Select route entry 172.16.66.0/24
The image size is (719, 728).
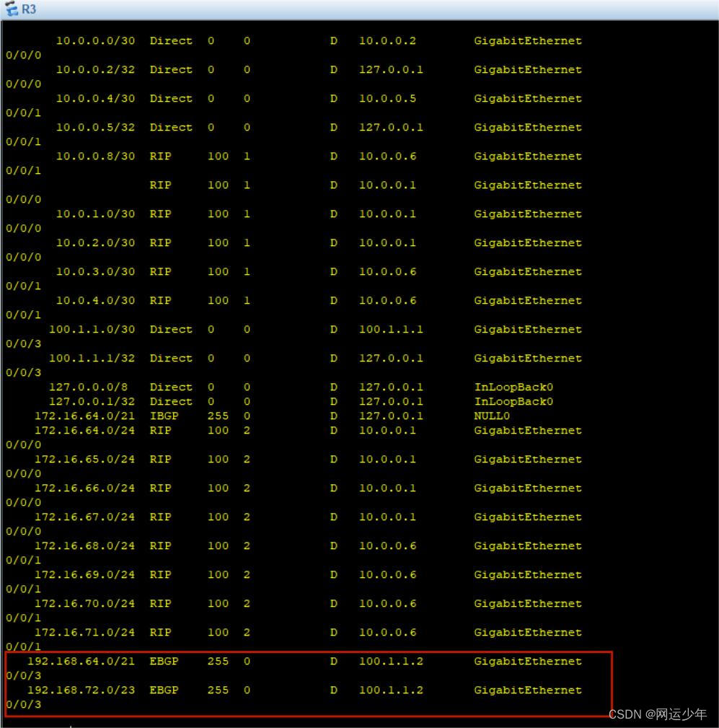pyautogui.click(x=84, y=488)
